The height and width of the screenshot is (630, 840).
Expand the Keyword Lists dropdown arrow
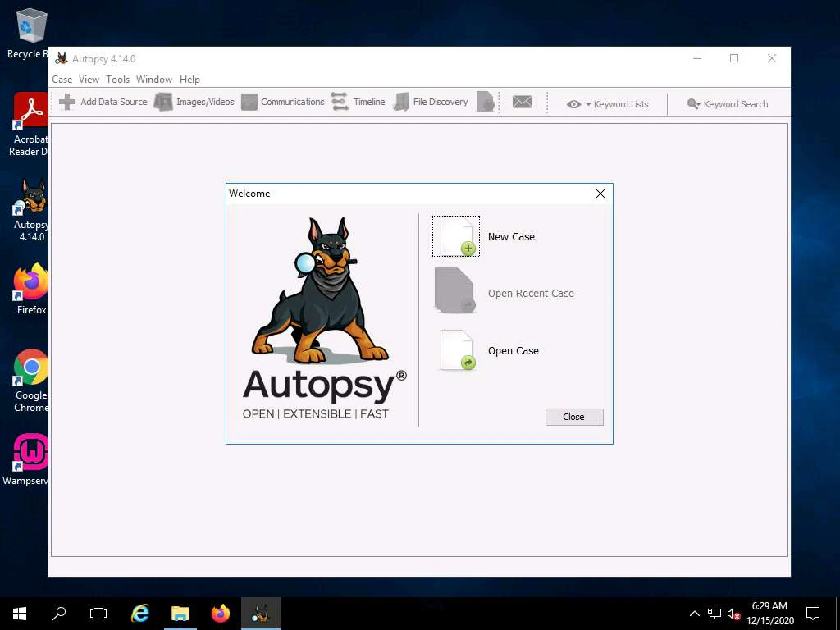click(x=588, y=104)
